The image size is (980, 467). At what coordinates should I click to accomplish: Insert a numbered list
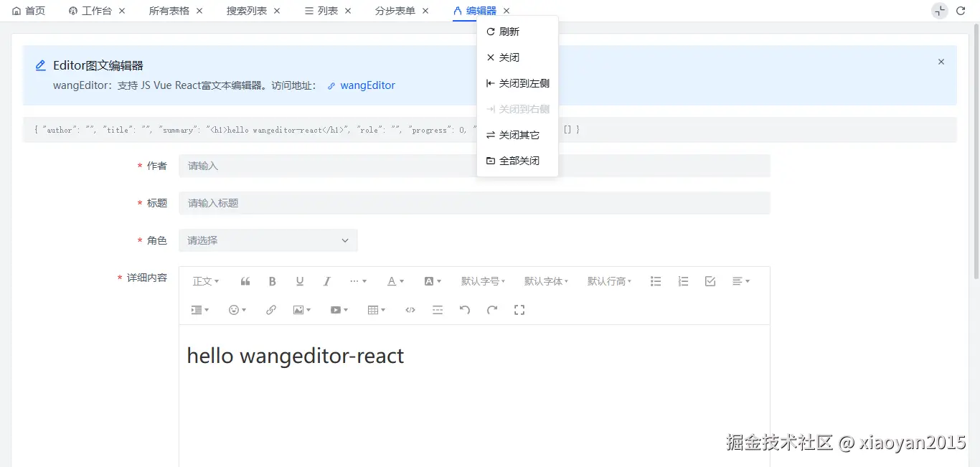(x=683, y=281)
